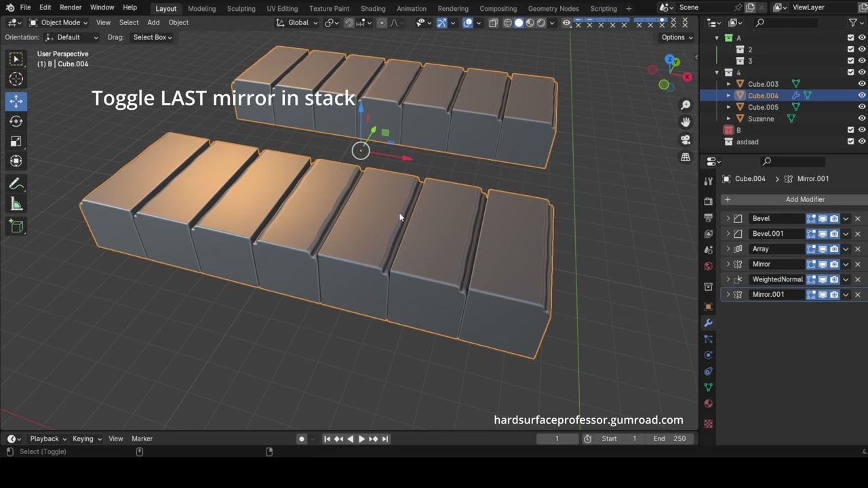Hide Suzanne with its eye icon
Screen dimensions: 868x488
[x=862, y=119]
